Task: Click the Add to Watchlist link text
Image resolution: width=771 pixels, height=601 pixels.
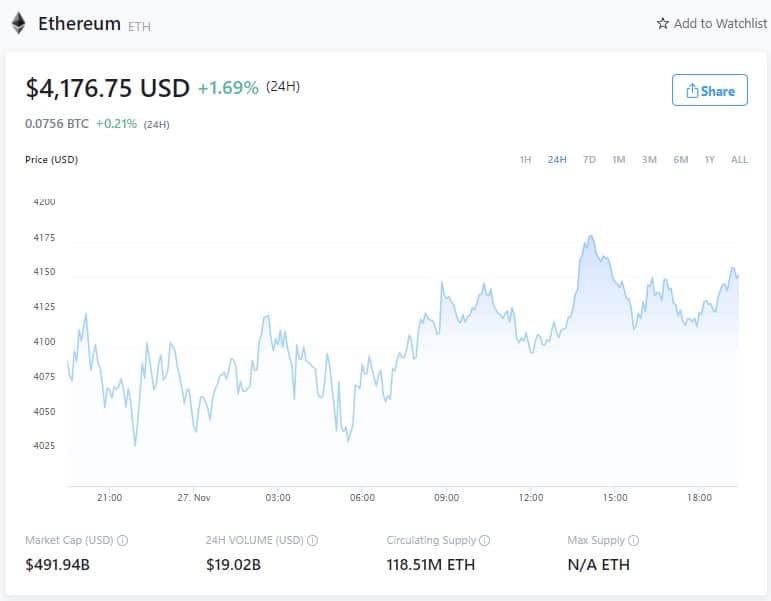Action: click(x=720, y=23)
